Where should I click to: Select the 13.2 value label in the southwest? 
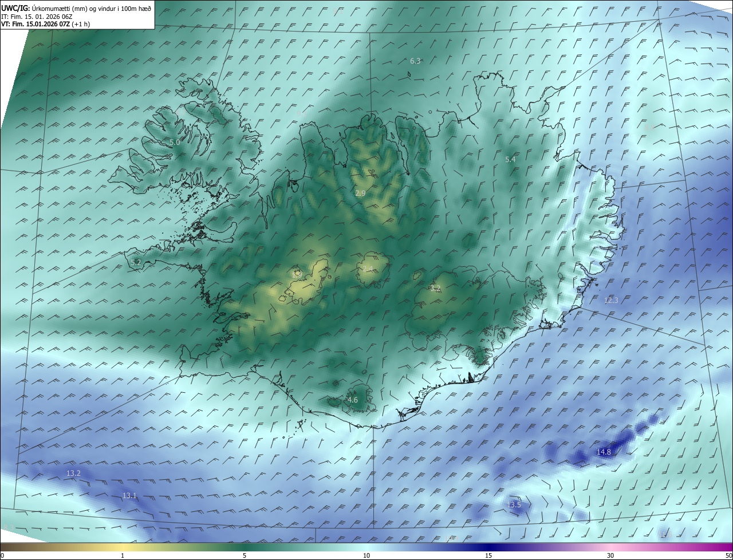73,474
